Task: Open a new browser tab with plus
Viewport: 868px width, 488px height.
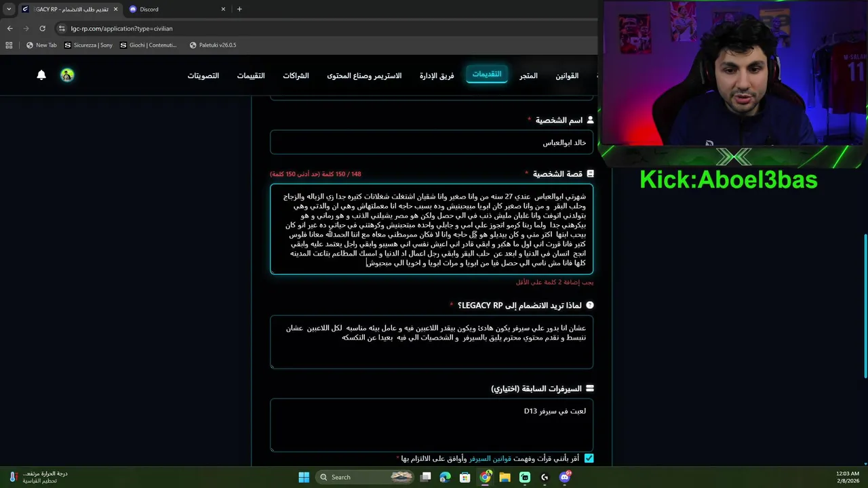Action: click(239, 9)
